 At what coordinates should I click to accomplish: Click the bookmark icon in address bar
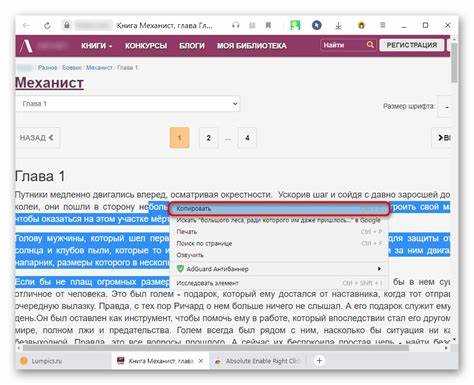(268, 25)
